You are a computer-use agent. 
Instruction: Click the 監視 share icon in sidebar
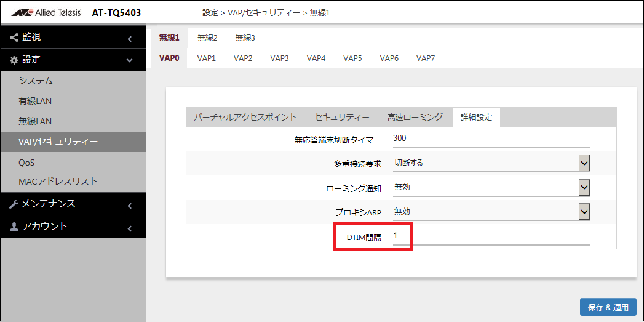coord(14,38)
